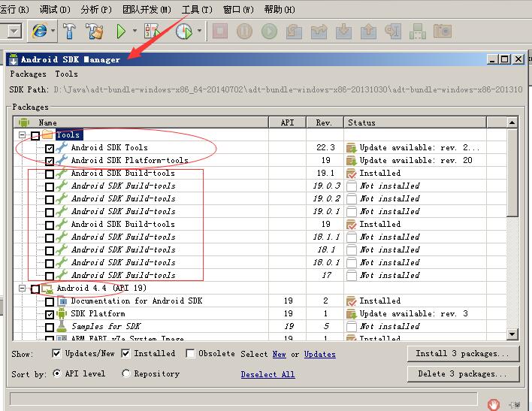Sort by the Status column header
Viewport: 532px width, 411px height.
click(415, 122)
